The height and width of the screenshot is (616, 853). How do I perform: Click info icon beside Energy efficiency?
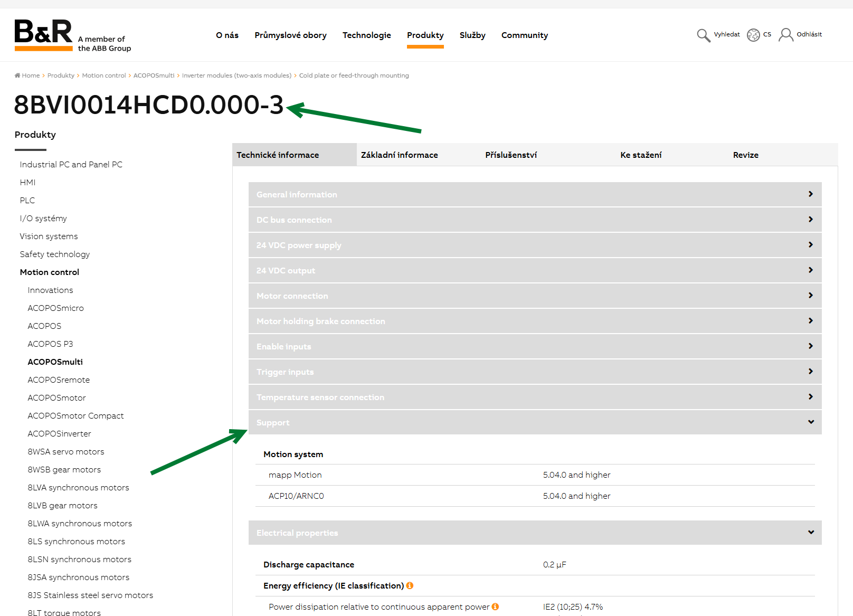tap(410, 585)
